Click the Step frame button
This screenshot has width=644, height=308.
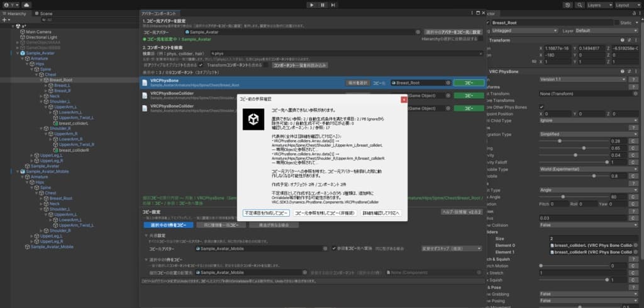click(x=333, y=5)
